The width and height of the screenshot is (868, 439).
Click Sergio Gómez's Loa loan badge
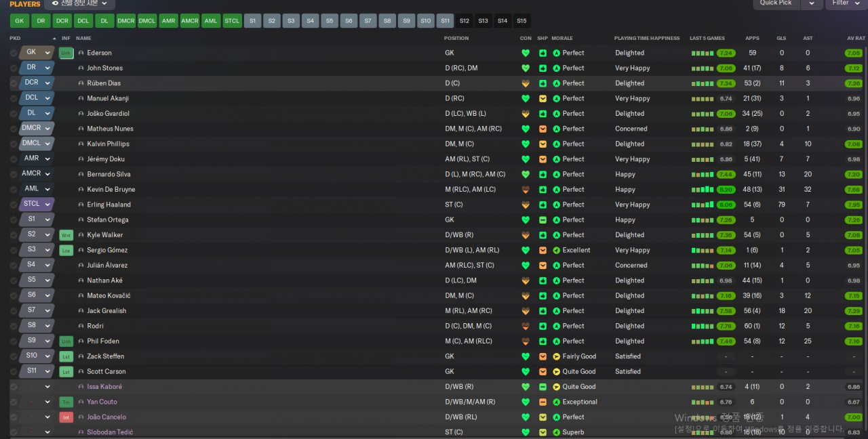click(66, 250)
